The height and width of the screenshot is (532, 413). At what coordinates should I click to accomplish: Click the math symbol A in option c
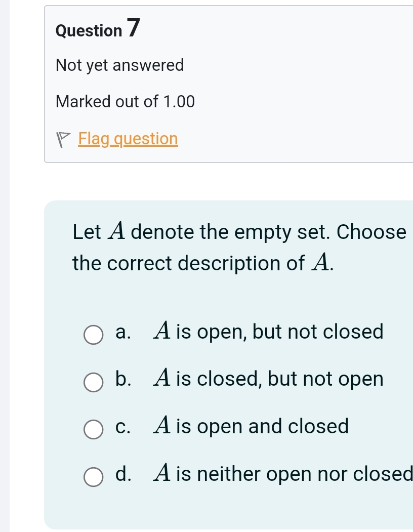[x=161, y=425]
